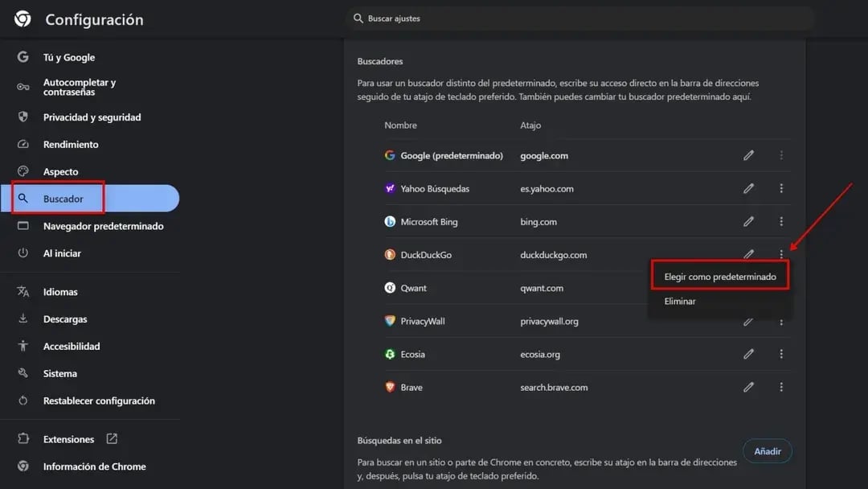868x489 pixels.
Task: Open Tú y Google settings section
Action: coord(69,57)
